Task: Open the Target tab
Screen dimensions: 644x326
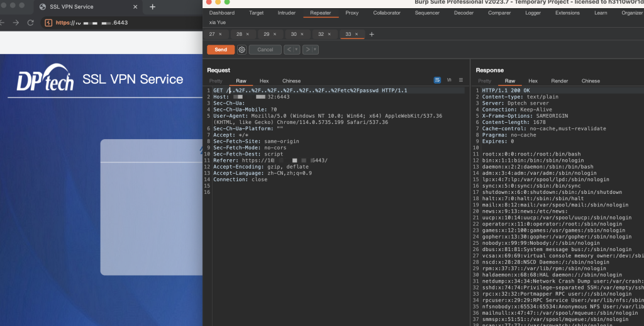Action: point(257,13)
